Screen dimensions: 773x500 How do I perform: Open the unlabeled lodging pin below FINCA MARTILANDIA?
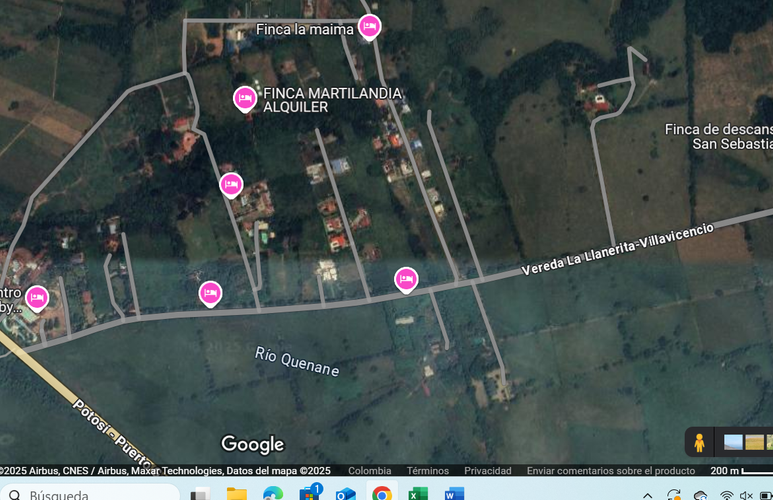point(231,185)
